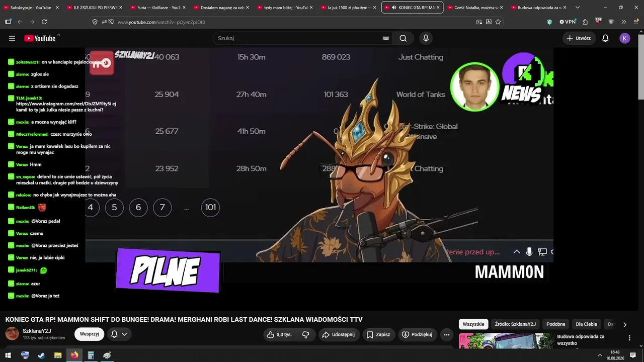Screen dimensions: 644x362
Task: Open Steam from the taskbar
Action: (41, 355)
